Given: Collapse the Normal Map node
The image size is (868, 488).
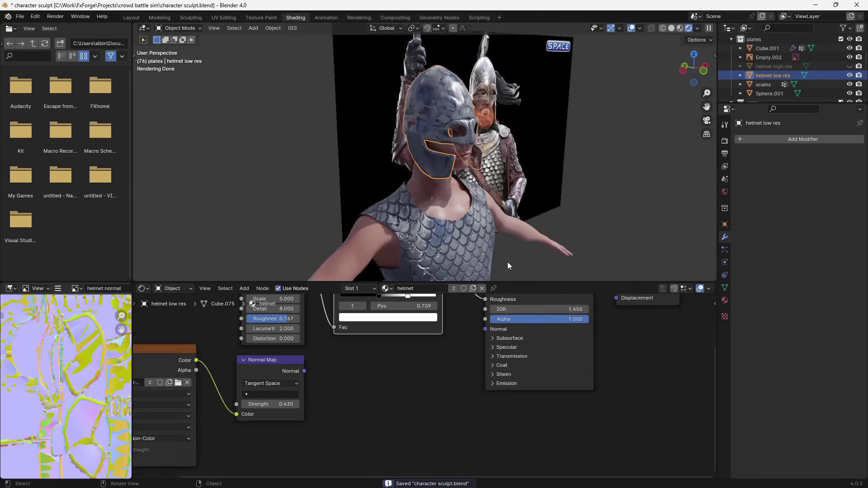Looking at the screenshot, I should pos(243,360).
